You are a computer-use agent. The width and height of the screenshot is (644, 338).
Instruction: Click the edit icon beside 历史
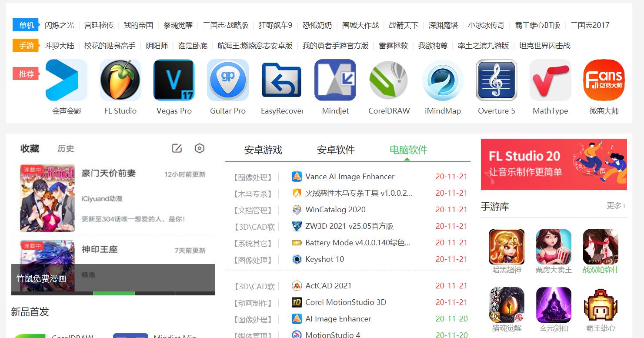coord(177,148)
